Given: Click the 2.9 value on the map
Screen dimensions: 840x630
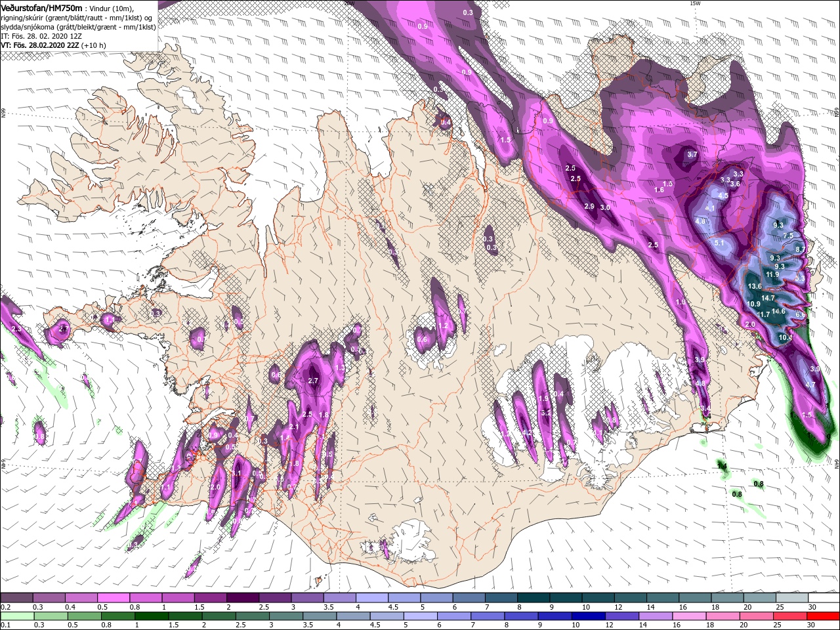Looking at the screenshot, I should 589,206.
